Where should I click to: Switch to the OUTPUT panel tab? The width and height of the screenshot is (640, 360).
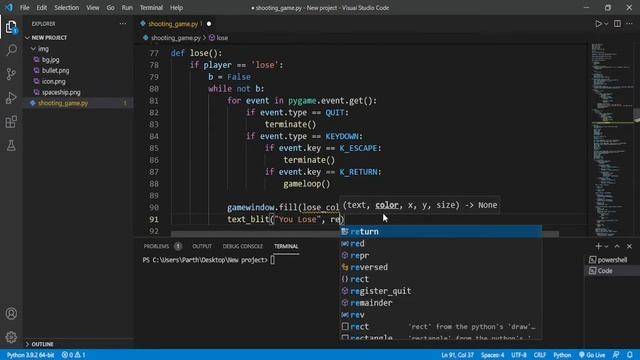pos(202,246)
